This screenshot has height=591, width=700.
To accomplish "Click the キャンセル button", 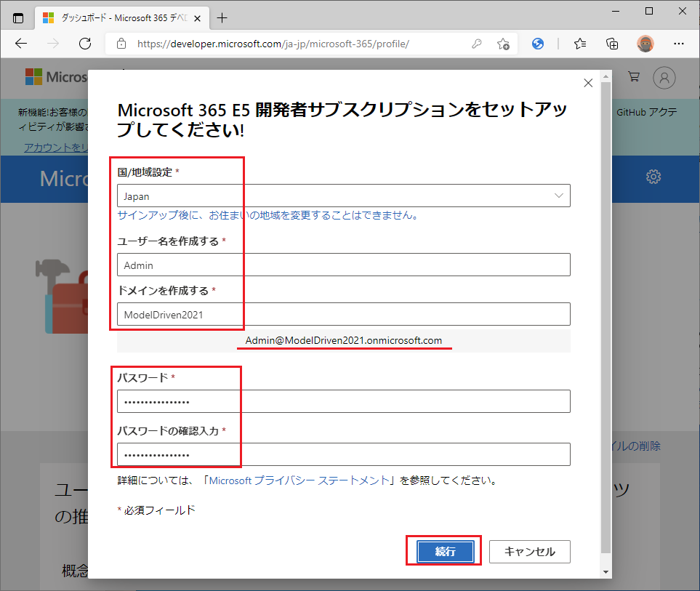I will (529, 552).
